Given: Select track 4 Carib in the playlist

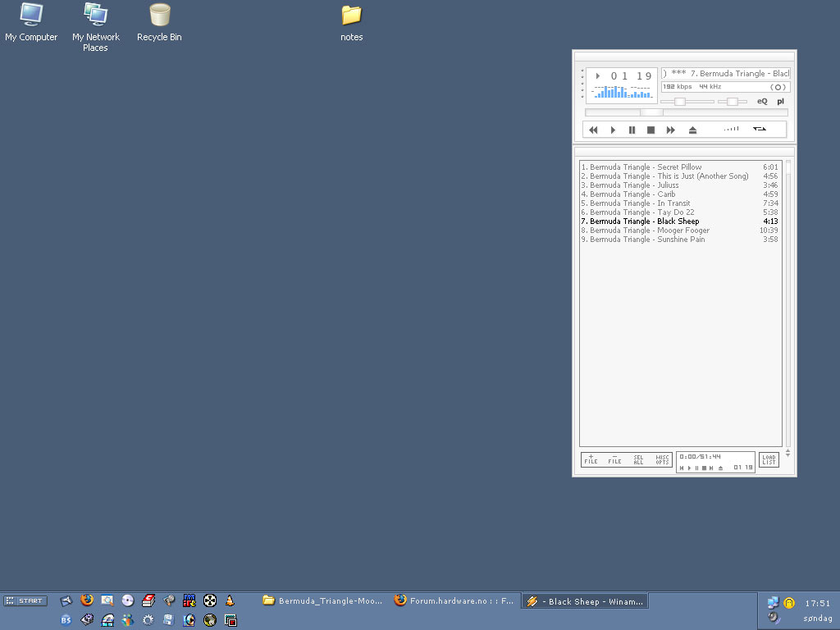Looking at the screenshot, I should [x=680, y=194].
